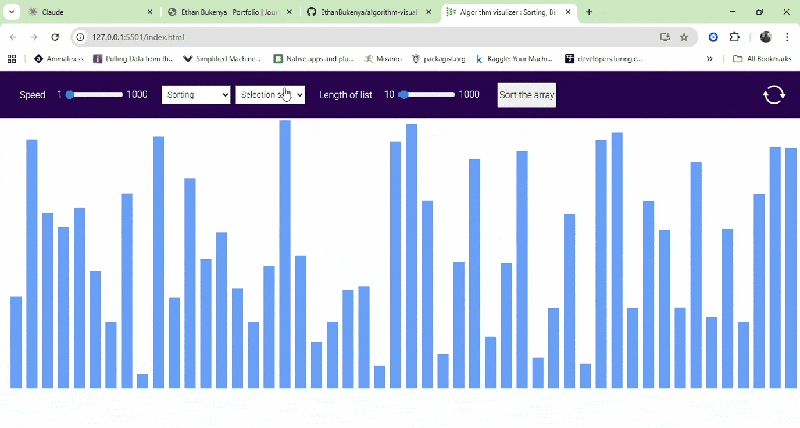The width and height of the screenshot is (800, 428).
Task: Click the Length of list slider track
Action: click(427, 95)
